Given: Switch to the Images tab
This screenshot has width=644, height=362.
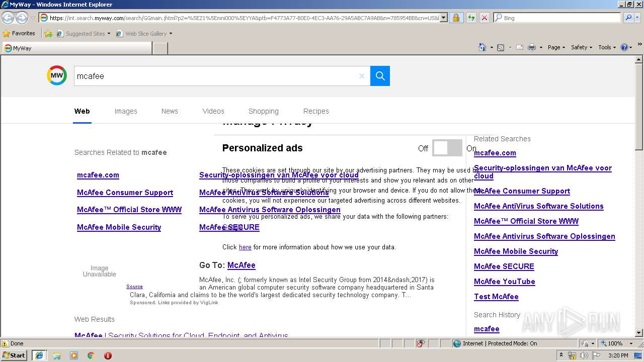Looking at the screenshot, I should click(126, 111).
